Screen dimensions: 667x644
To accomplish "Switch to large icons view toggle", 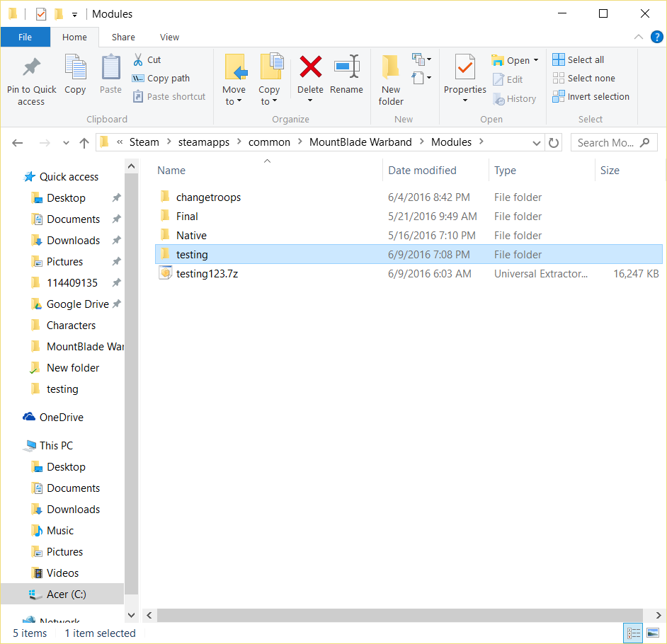I will [653, 633].
